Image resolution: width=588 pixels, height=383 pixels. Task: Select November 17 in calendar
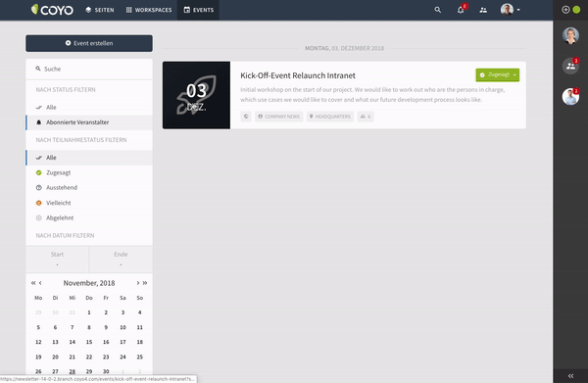122,342
